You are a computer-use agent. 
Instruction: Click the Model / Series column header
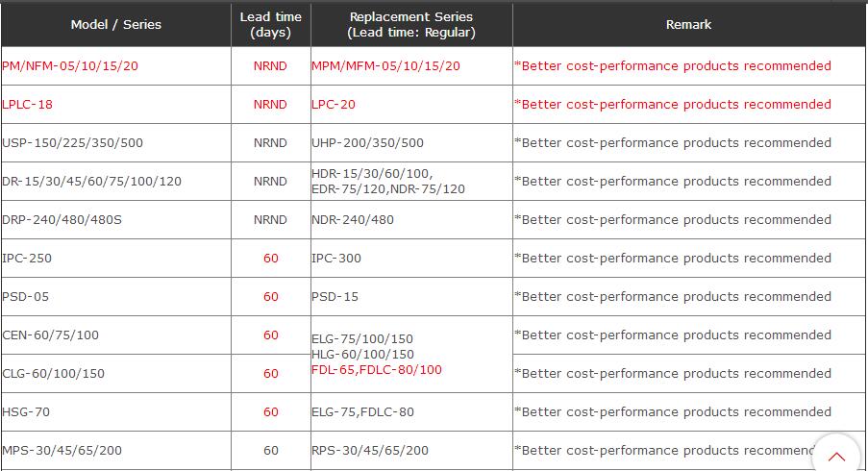coord(116,25)
